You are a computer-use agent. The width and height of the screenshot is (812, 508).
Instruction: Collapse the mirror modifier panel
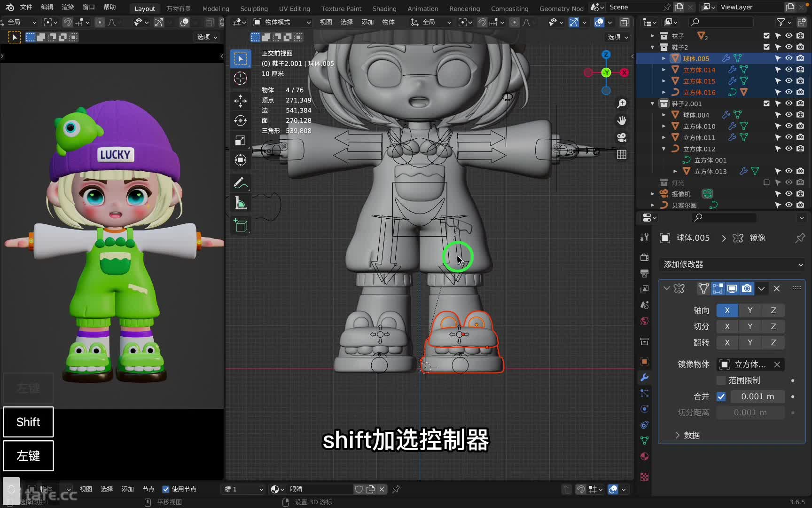click(666, 288)
